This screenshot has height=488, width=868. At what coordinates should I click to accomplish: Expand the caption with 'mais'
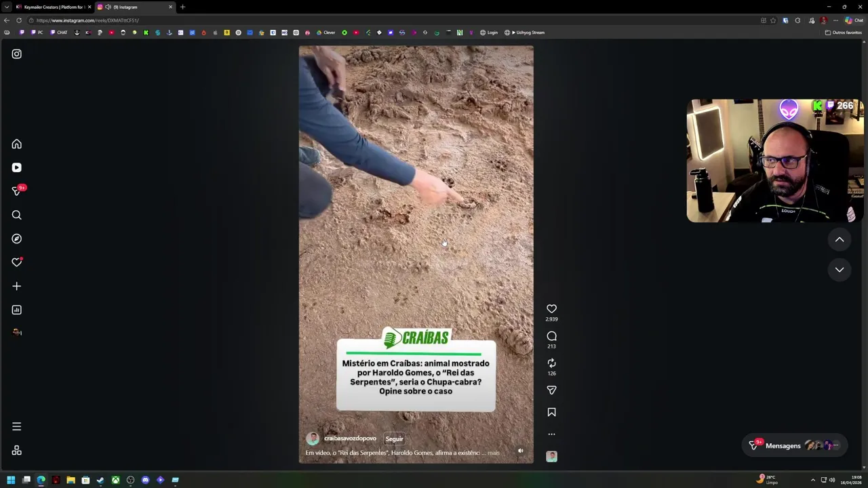[x=493, y=453]
